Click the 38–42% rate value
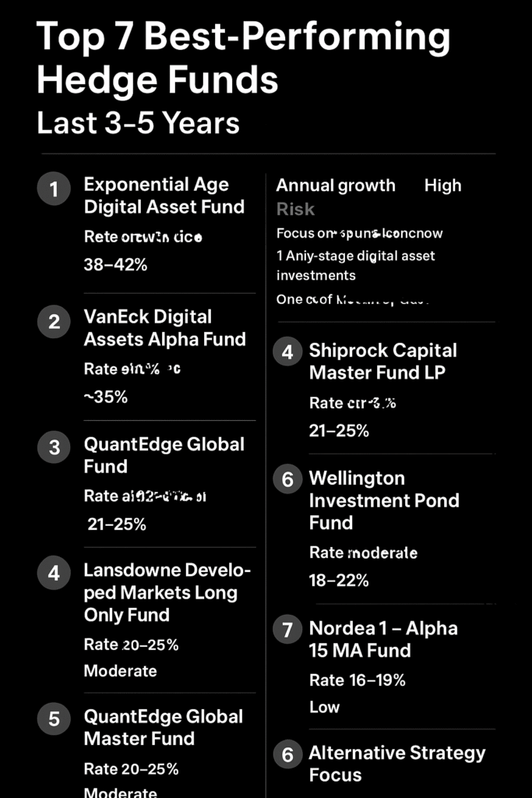The width and height of the screenshot is (532, 798). tap(115, 265)
